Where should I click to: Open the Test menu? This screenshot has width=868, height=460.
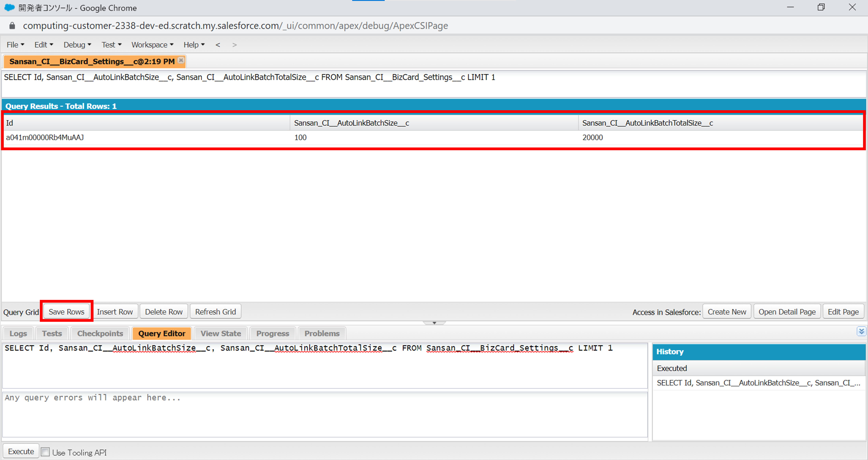(x=111, y=45)
